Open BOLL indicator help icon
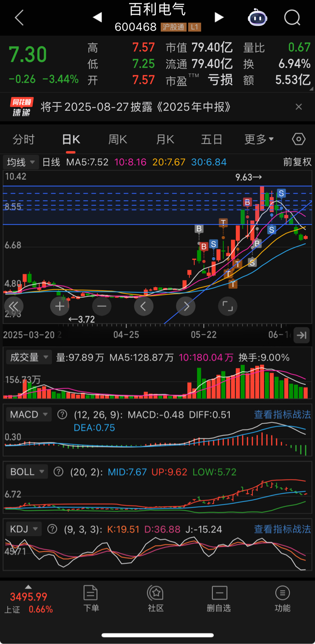This screenshot has width=315, height=644. (x=59, y=472)
